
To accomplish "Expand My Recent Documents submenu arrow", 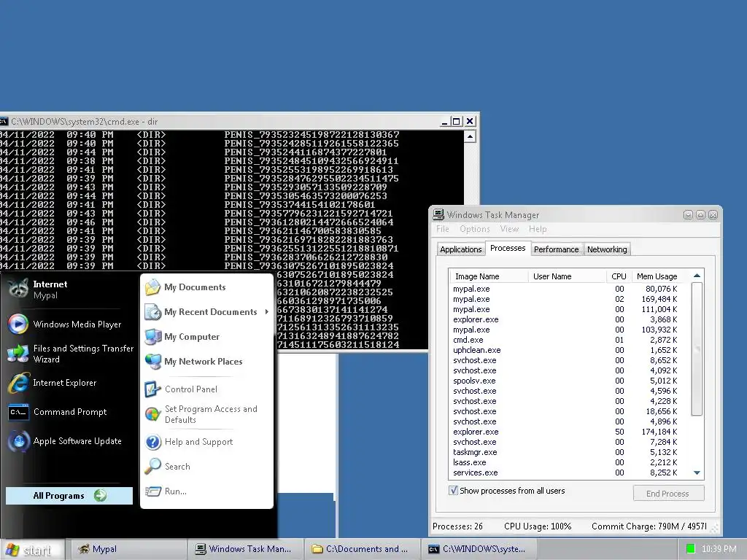I will [267, 312].
